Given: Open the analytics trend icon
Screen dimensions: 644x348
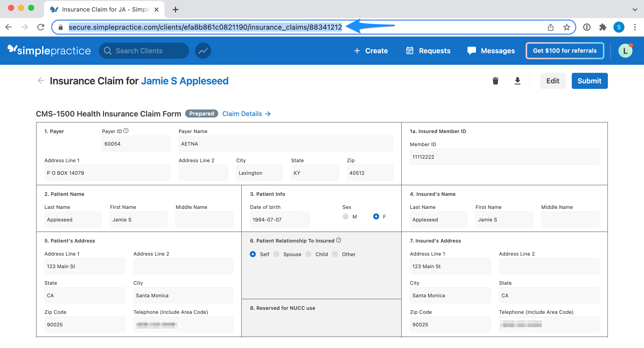Looking at the screenshot, I should click(x=203, y=51).
